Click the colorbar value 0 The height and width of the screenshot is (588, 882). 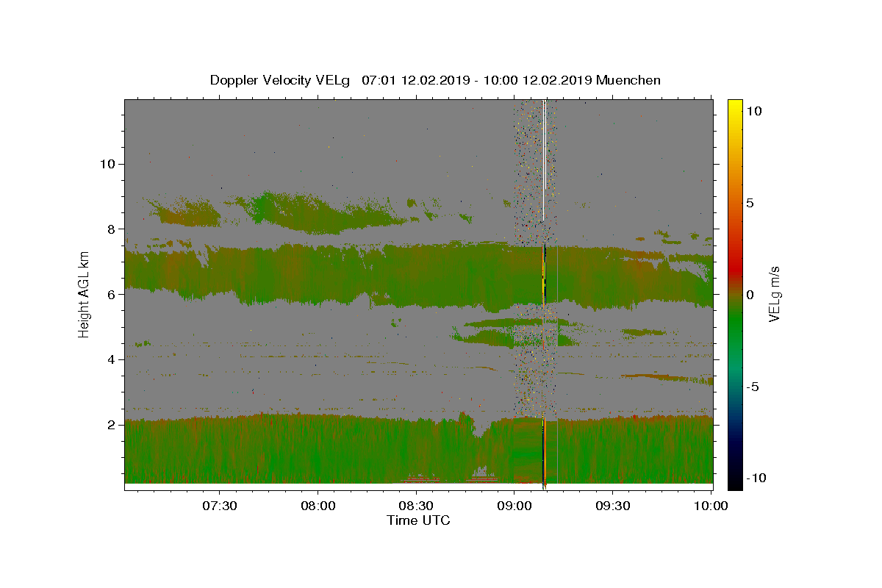[751, 294]
